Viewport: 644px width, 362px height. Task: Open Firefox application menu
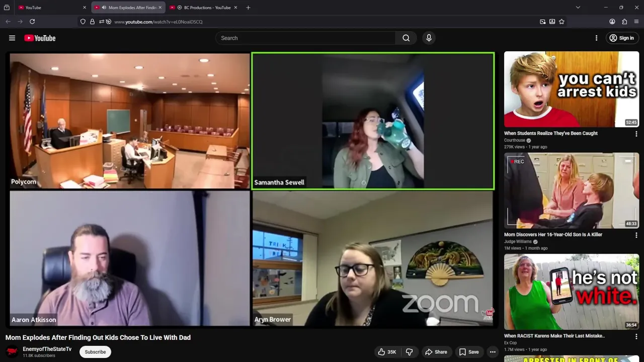point(636,22)
